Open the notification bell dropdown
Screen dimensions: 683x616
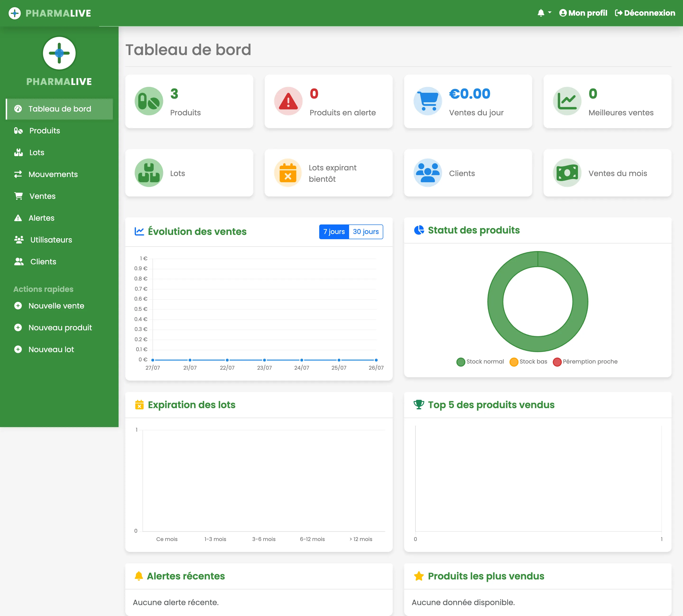pyautogui.click(x=544, y=13)
